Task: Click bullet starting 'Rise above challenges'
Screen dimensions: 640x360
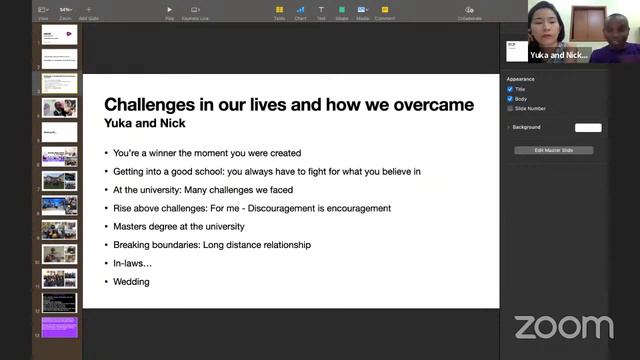Action: click(x=252, y=208)
